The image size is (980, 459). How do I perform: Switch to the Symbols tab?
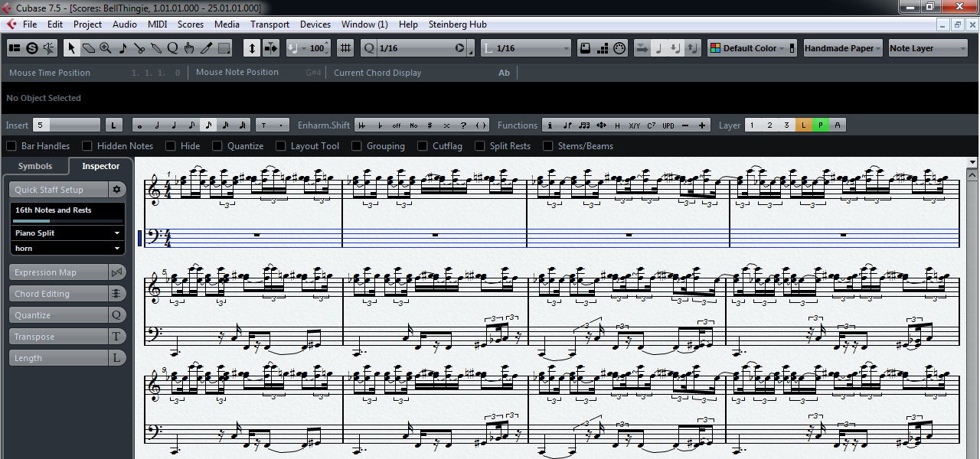35,166
